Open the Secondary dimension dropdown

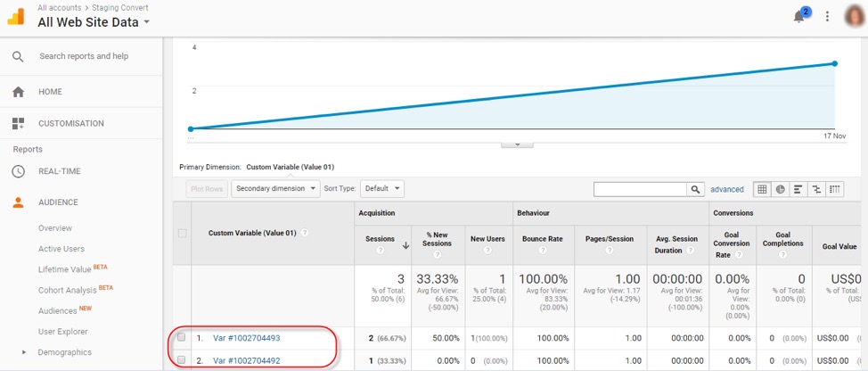[x=275, y=189]
